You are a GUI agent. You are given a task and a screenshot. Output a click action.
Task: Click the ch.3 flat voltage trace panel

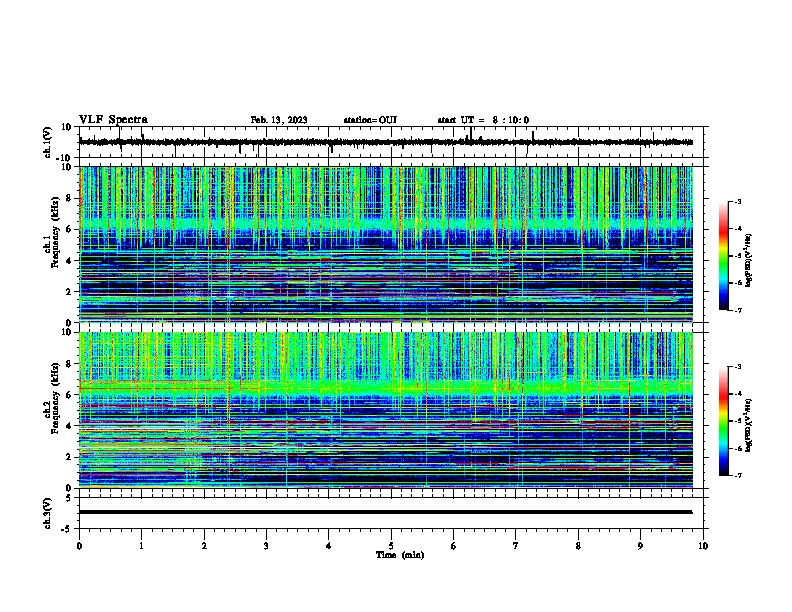(x=393, y=513)
